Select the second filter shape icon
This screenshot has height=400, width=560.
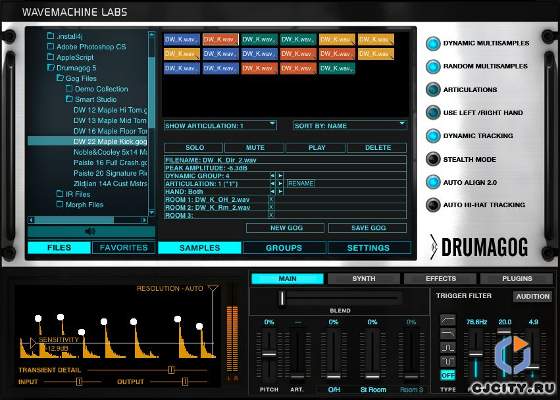[448, 334]
